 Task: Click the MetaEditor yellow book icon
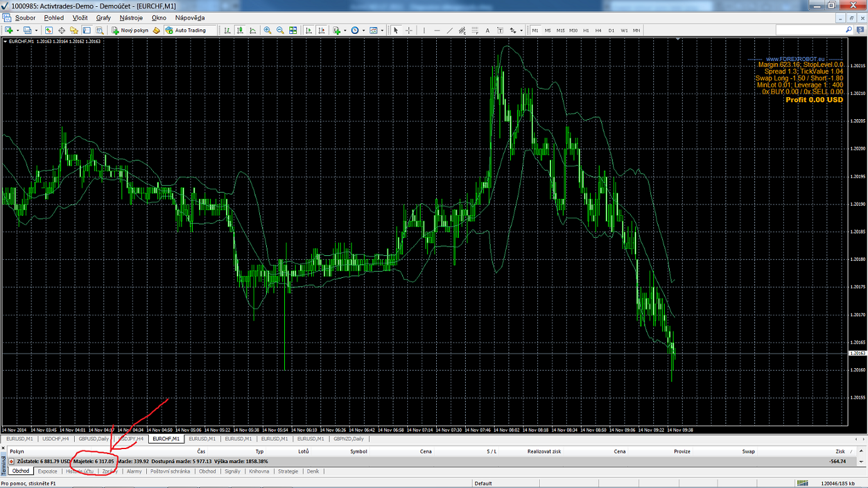click(x=156, y=30)
